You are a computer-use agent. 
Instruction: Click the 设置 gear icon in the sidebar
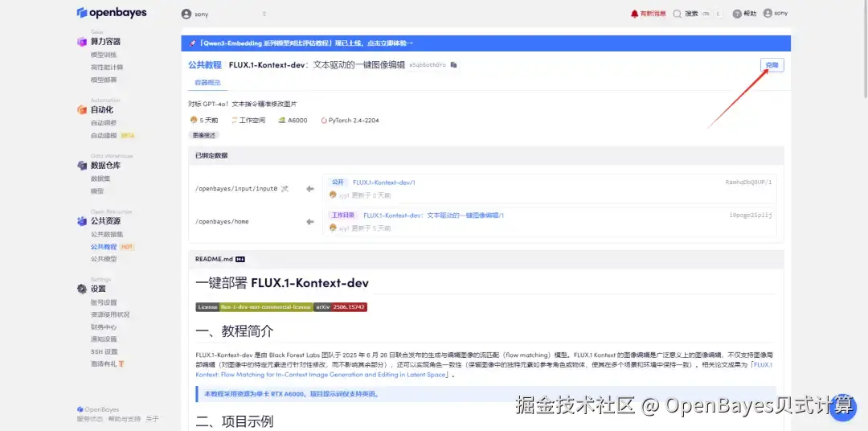pyautogui.click(x=82, y=289)
